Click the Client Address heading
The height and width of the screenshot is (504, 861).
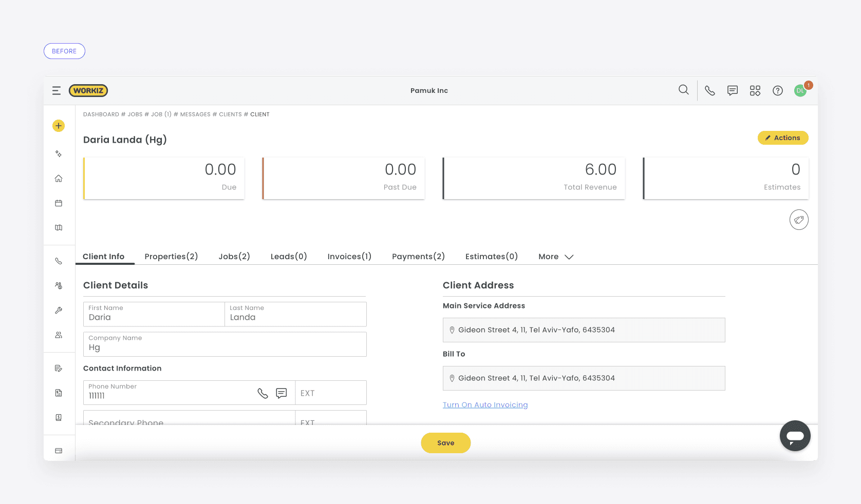click(478, 285)
